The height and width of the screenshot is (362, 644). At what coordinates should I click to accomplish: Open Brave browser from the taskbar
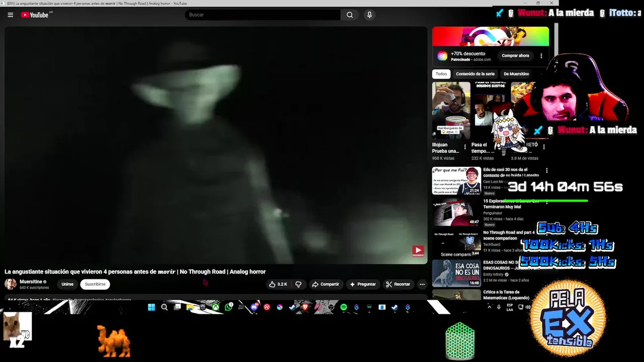pos(305,307)
